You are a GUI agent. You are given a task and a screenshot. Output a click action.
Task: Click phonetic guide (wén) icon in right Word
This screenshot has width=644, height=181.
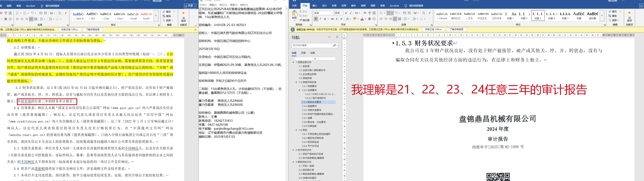(370, 13)
